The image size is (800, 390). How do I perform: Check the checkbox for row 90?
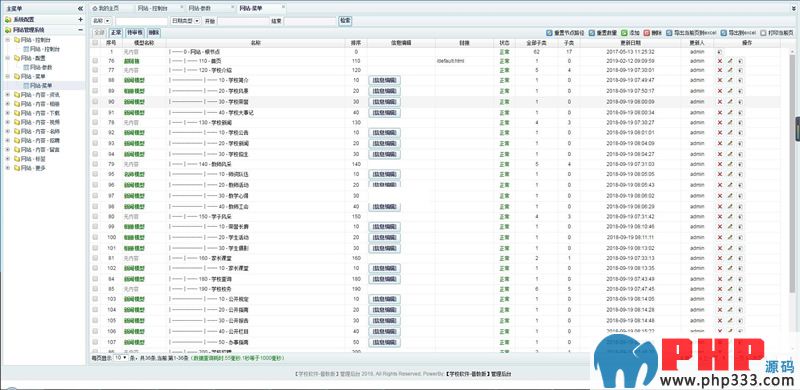(x=95, y=102)
